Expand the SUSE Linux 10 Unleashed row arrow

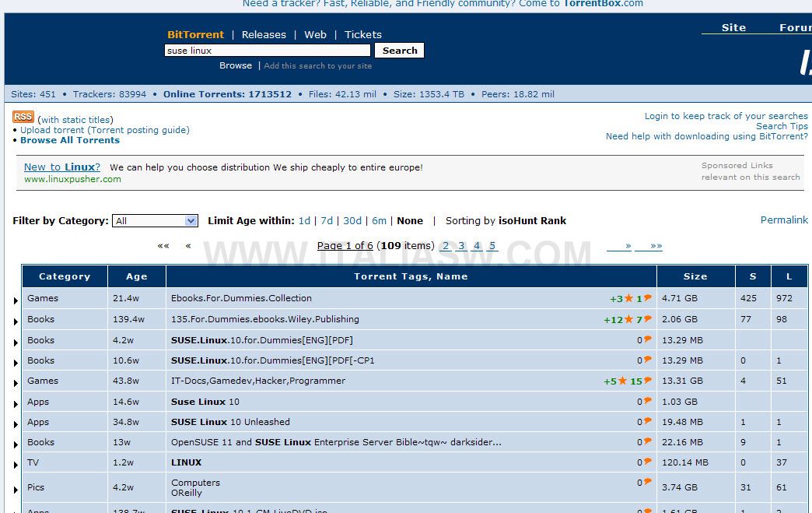point(16,424)
